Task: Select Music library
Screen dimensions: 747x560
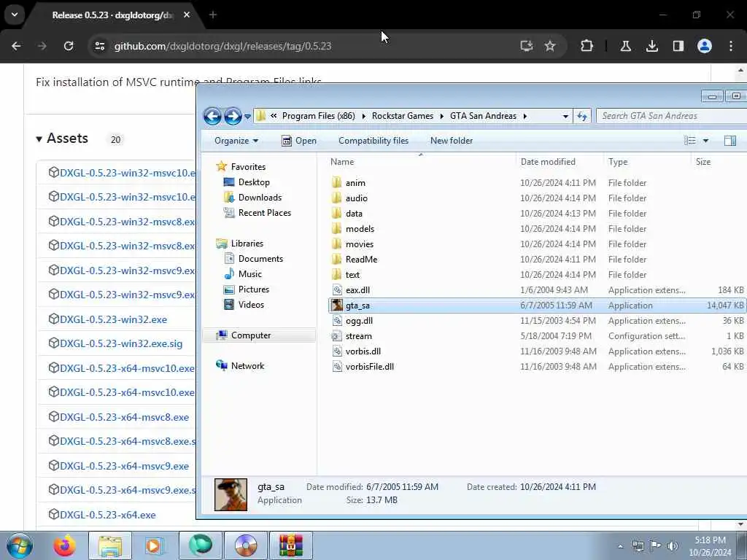Action: tap(249, 274)
